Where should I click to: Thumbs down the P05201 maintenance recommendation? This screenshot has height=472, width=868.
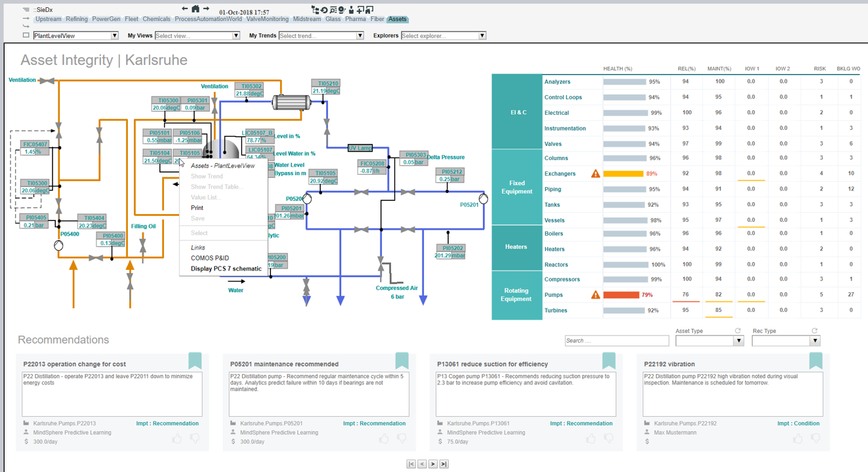pos(402,438)
